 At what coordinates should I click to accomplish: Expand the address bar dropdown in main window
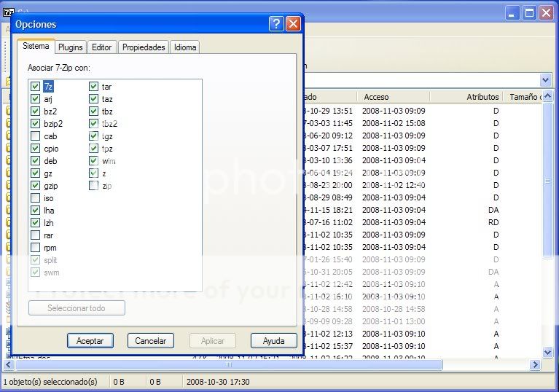pos(545,80)
